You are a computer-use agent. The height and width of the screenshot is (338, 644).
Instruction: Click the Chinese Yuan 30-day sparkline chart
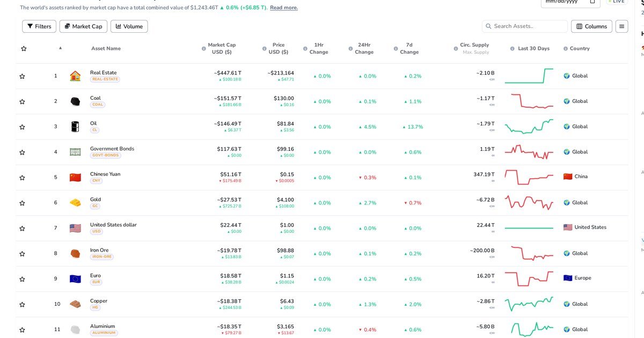529,177
